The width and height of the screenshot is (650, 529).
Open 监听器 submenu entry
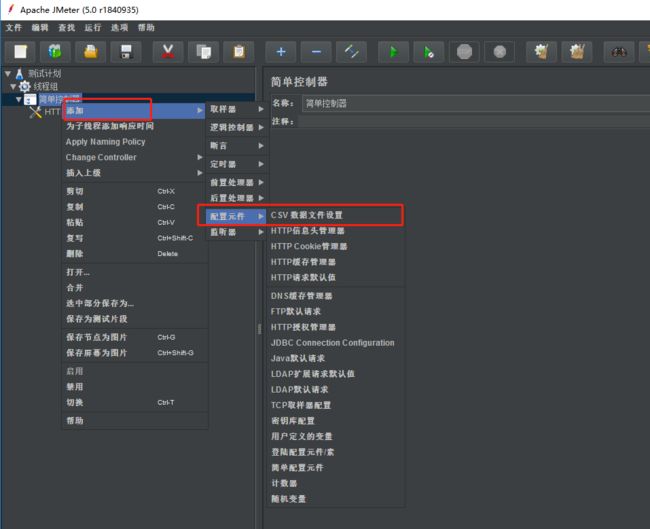click(237, 232)
